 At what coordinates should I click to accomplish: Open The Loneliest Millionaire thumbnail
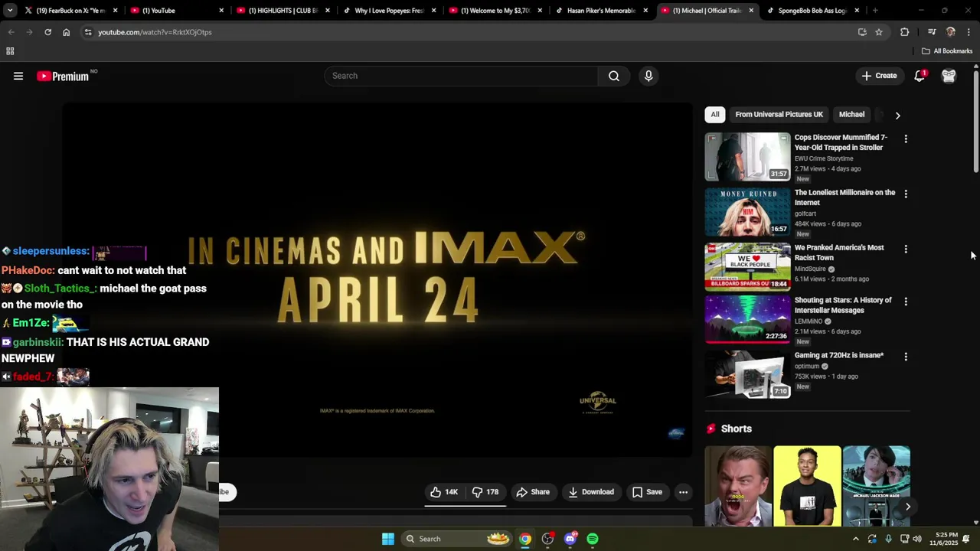[x=747, y=212]
